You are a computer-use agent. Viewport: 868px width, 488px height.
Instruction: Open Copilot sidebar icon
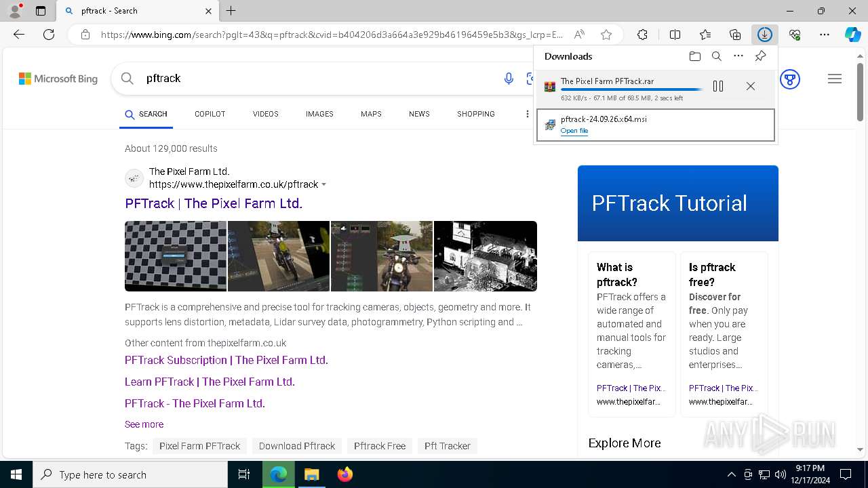(853, 35)
